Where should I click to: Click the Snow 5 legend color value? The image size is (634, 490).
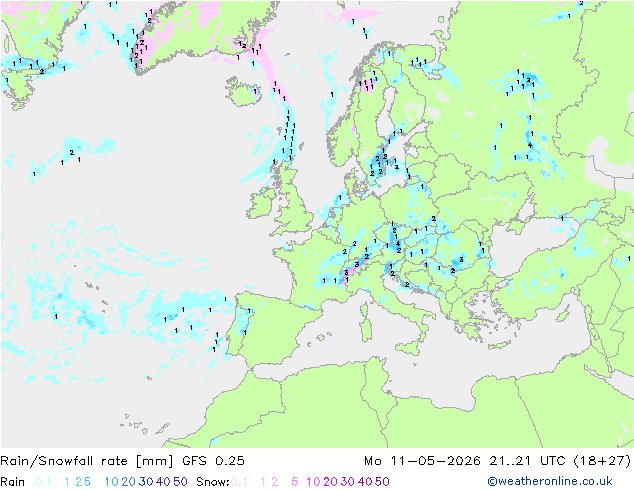294,482
